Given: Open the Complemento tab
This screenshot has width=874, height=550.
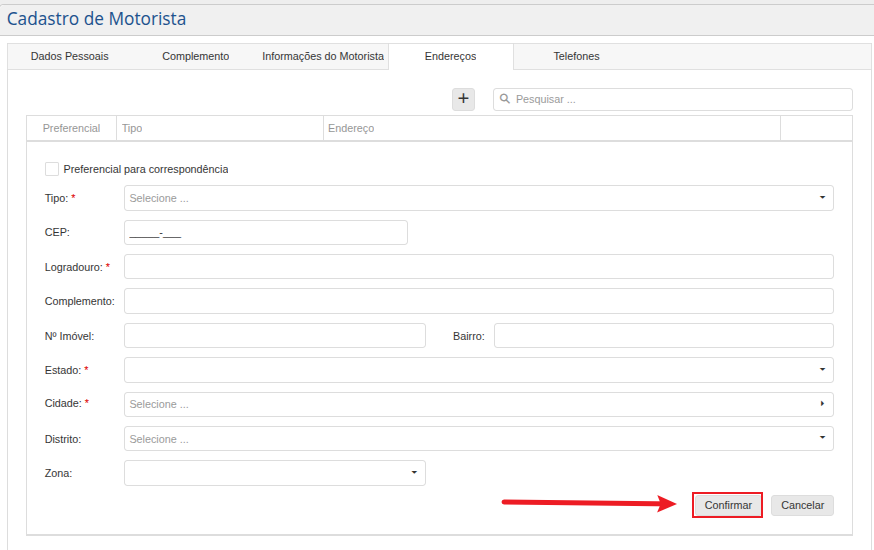Looking at the screenshot, I should (196, 56).
